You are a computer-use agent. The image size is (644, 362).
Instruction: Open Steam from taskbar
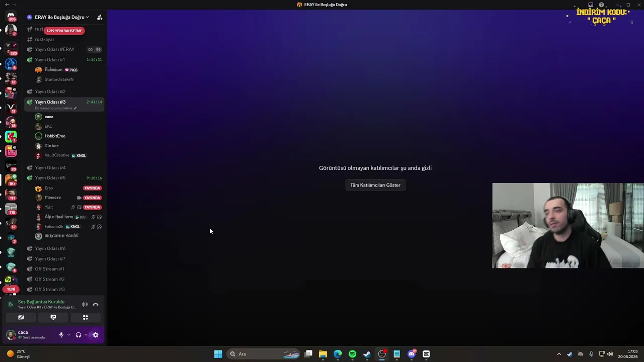pos(367,354)
